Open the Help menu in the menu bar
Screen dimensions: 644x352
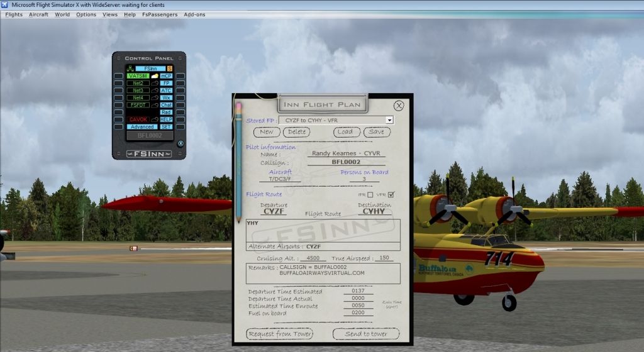coord(130,14)
